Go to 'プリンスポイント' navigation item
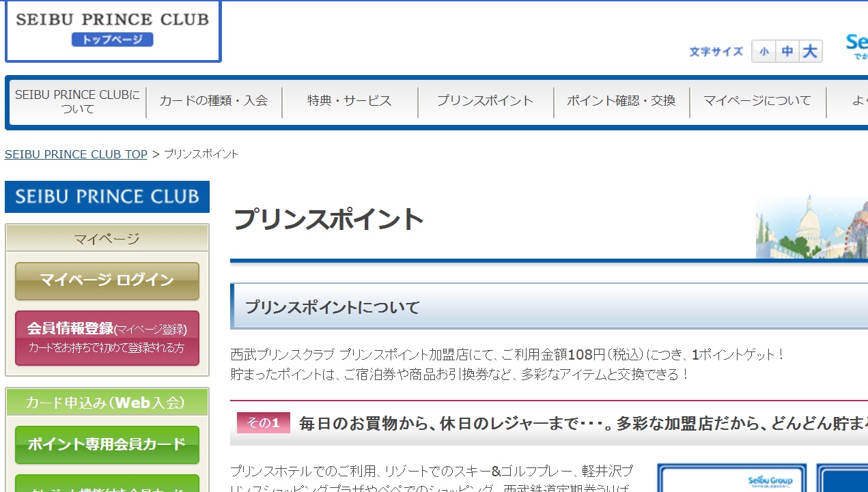The image size is (868, 492). point(486,101)
